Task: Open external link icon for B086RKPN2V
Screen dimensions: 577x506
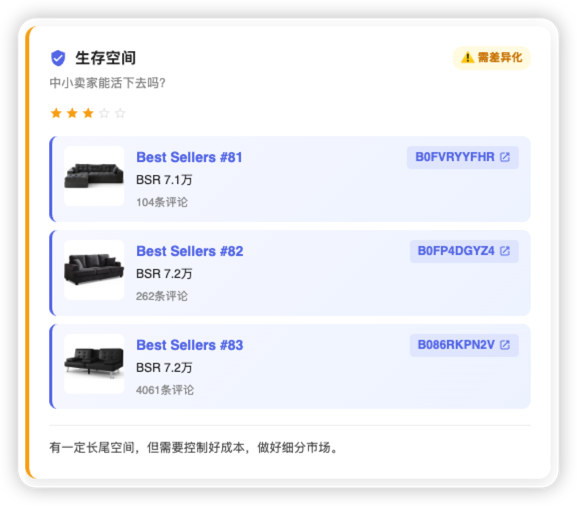Action: tap(505, 345)
